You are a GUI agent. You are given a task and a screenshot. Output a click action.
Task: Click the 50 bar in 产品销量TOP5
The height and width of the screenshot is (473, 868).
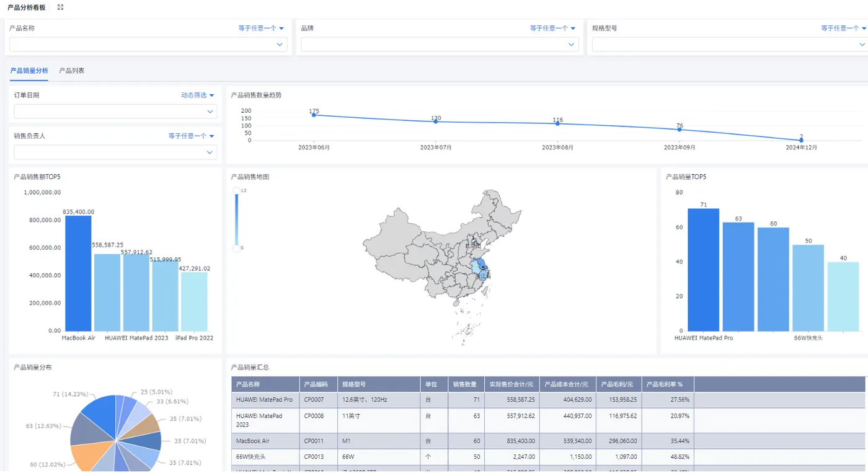point(808,288)
